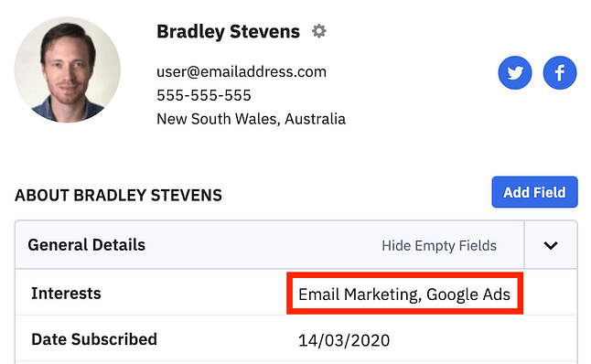Open the gear settings beside Bradley Stevens

319,31
